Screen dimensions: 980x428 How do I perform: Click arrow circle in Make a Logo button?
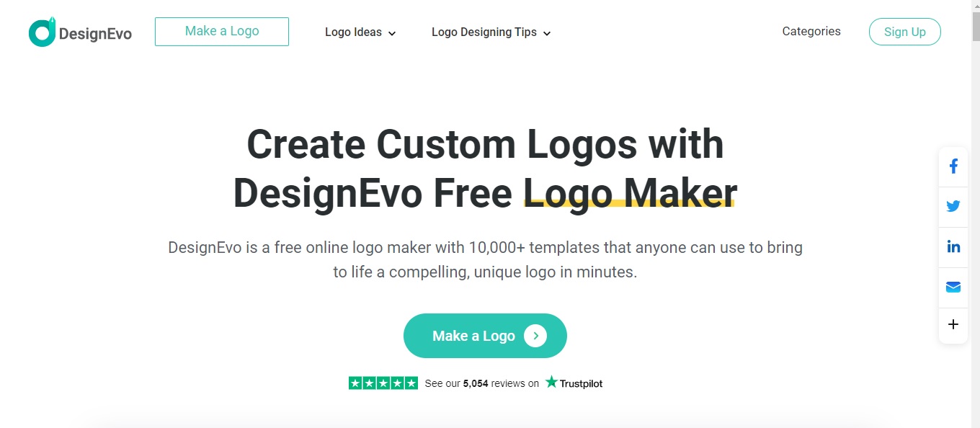pos(535,336)
